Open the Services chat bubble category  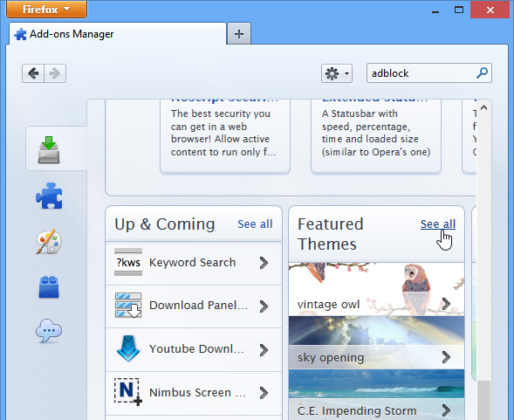(x=49, y=331)
